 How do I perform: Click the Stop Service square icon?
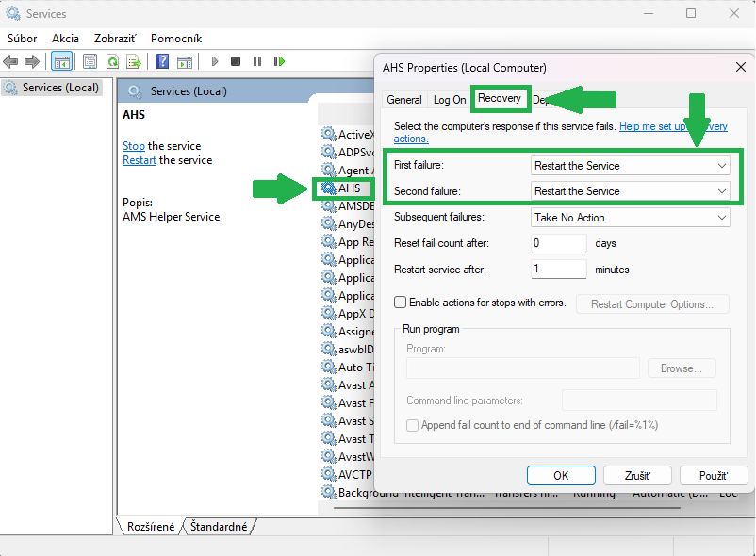237,61
